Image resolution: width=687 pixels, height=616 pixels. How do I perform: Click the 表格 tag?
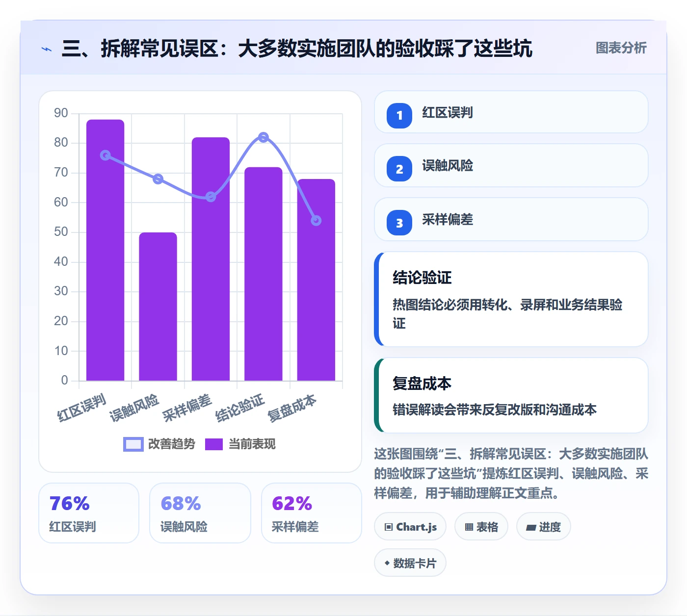481,527
